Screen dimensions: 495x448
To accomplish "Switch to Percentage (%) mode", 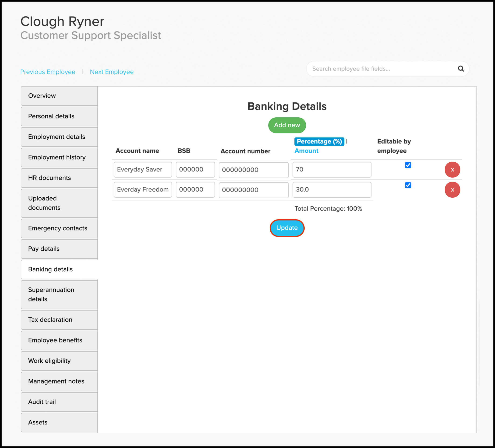I will pos(319,142).
